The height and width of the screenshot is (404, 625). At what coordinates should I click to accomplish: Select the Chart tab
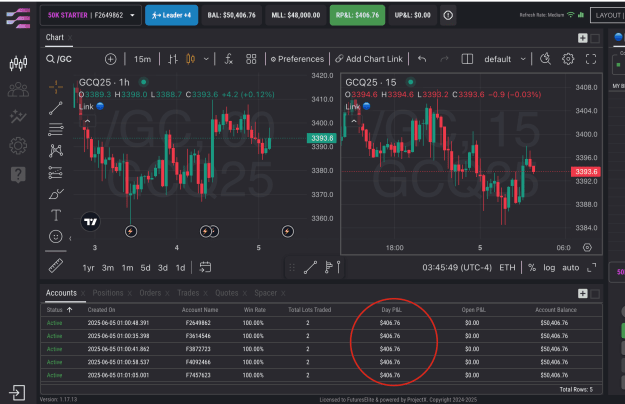tap(55, 37)
